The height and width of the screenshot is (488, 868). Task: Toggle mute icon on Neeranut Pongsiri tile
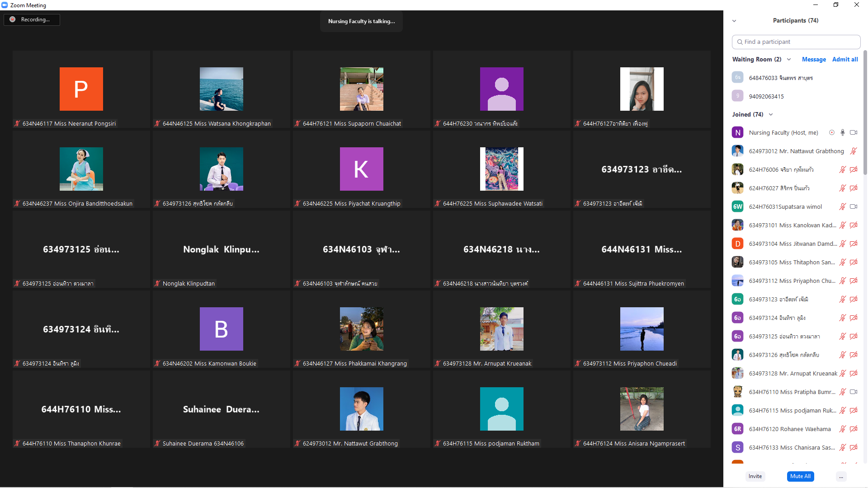click(x=17, y=123)
